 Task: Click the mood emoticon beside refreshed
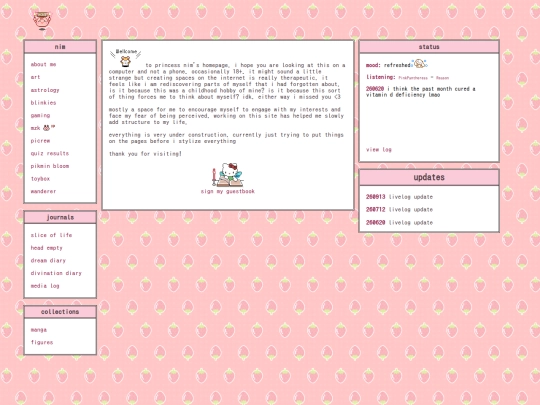pyautogui.click(x=420, y=64)
